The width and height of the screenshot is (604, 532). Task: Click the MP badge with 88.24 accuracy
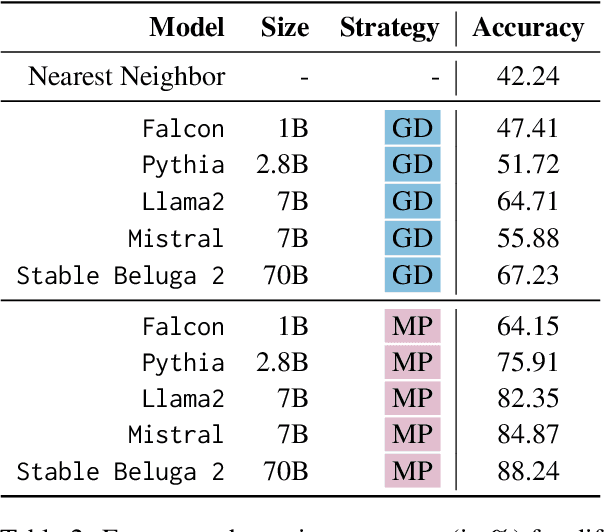point(412,471)
